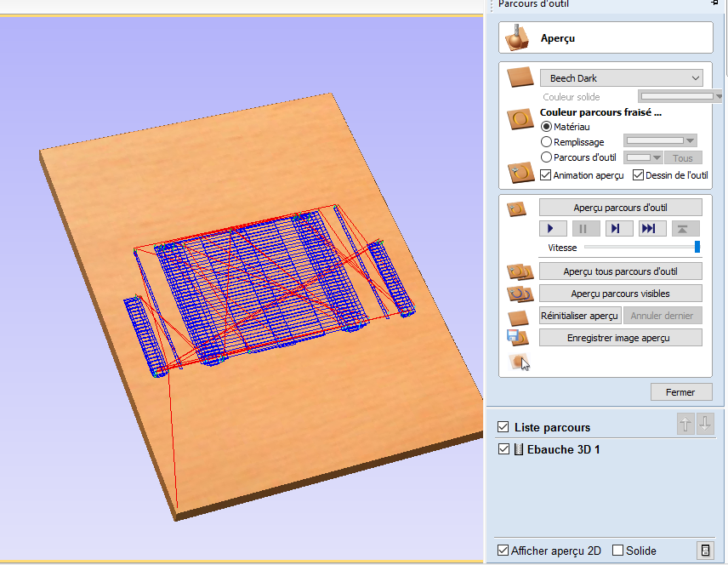This screenshot has width=728, height=565.
Task: Open the Beech Dark material dropdown
Action: tap(621, 77)
